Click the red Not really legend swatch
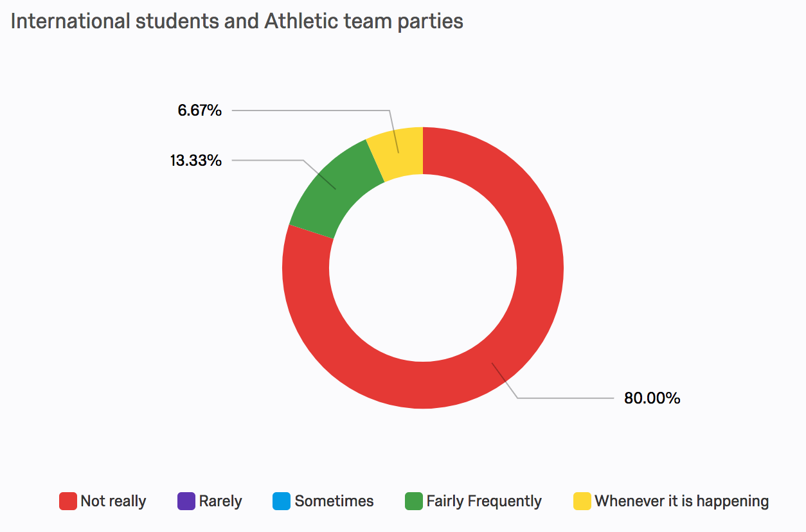 (68, 501)
